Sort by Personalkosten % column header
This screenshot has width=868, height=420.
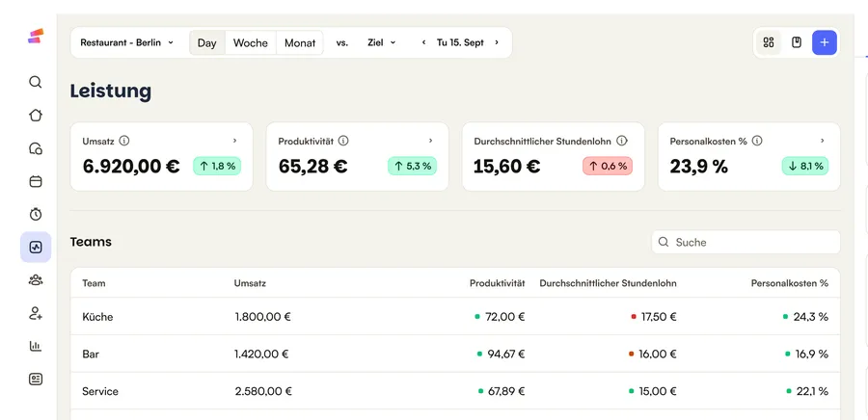coord(789,283)
